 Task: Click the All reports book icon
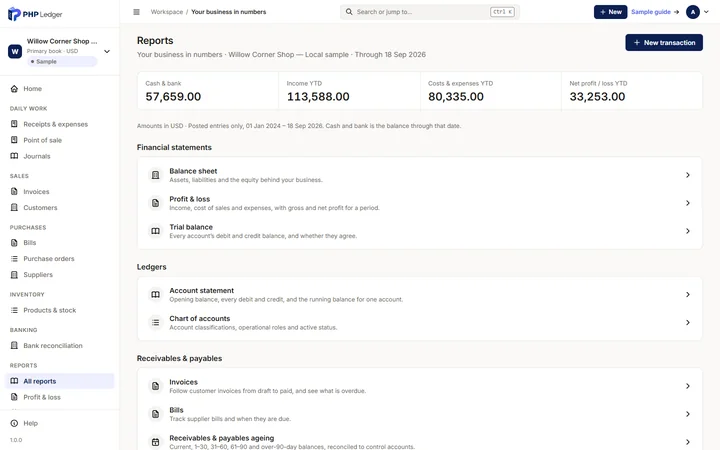tap(14, 381)
